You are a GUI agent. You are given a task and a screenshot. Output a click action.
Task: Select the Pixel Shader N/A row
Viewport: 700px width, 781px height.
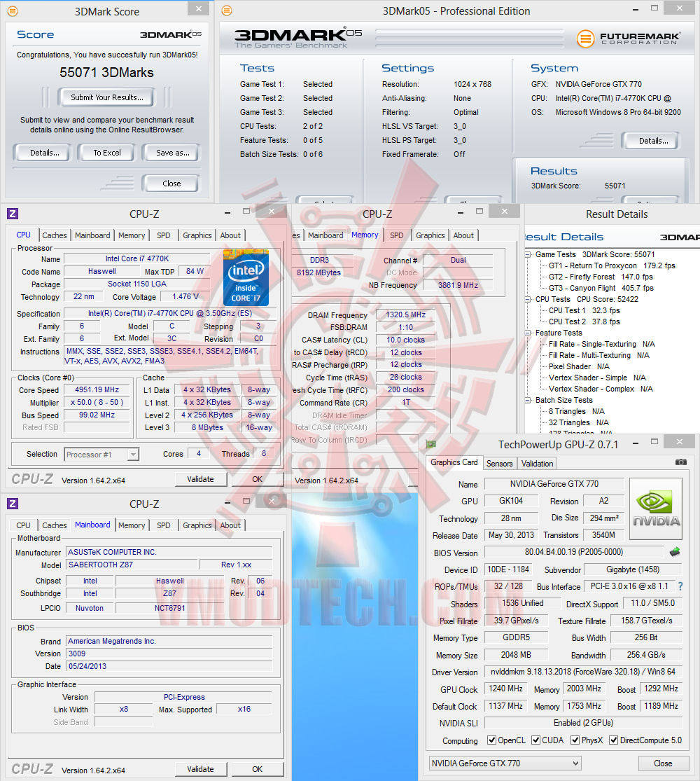tap(579, 366)
